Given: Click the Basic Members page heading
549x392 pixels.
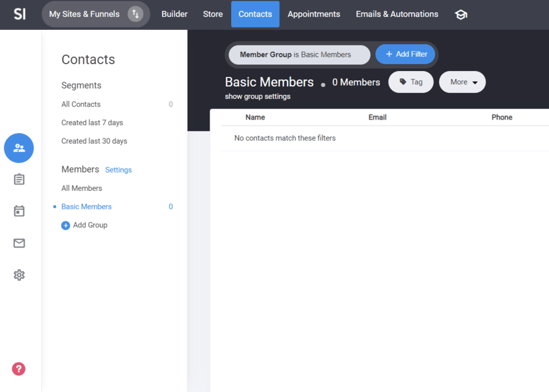Looking at the screenshot, I should click(x=270, y=82).
